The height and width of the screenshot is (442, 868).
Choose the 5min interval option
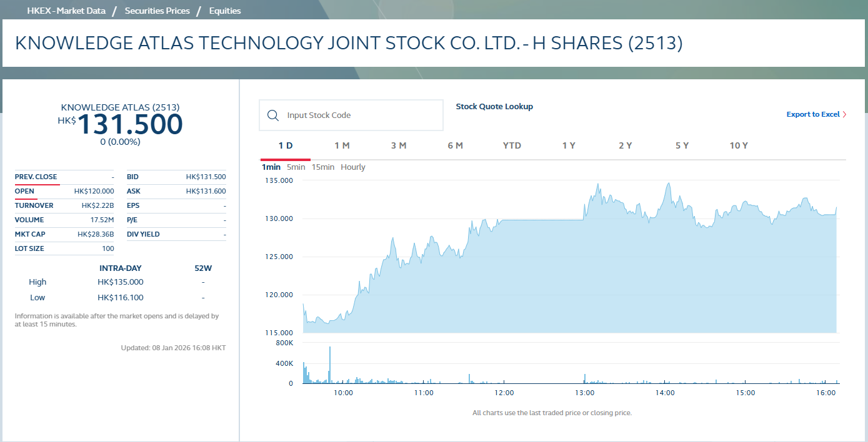(x=296, y=167)
